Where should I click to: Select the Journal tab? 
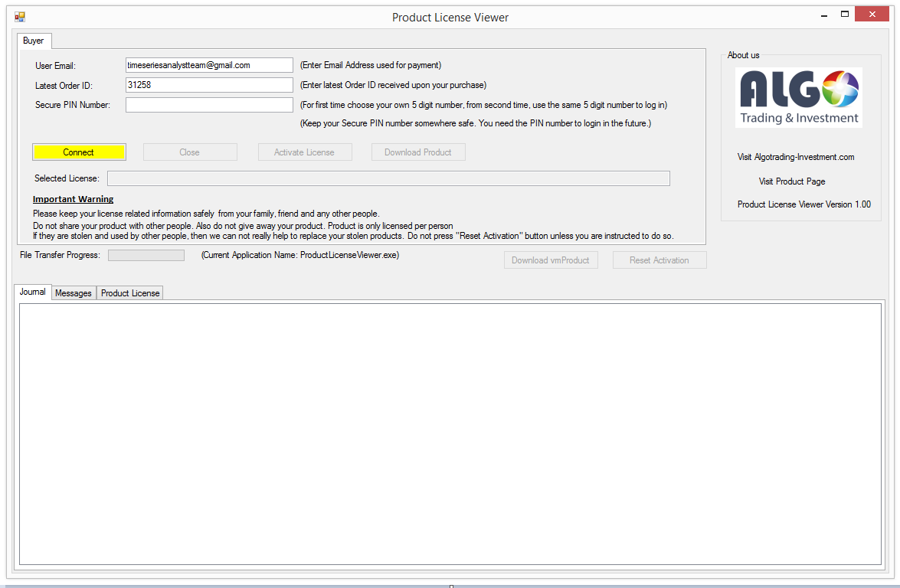tap(33, 292)
